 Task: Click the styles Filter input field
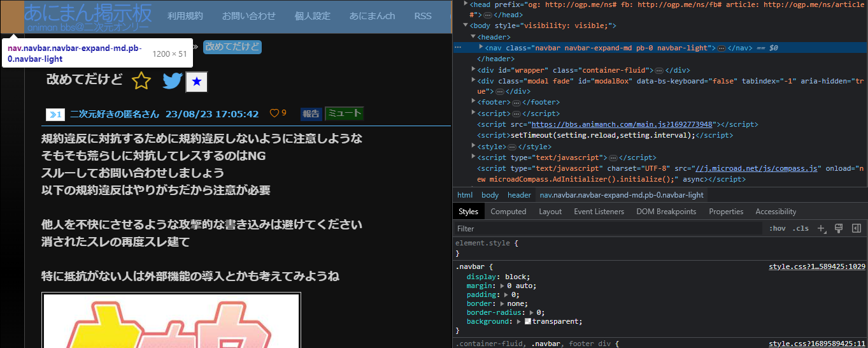coord(605,228)
